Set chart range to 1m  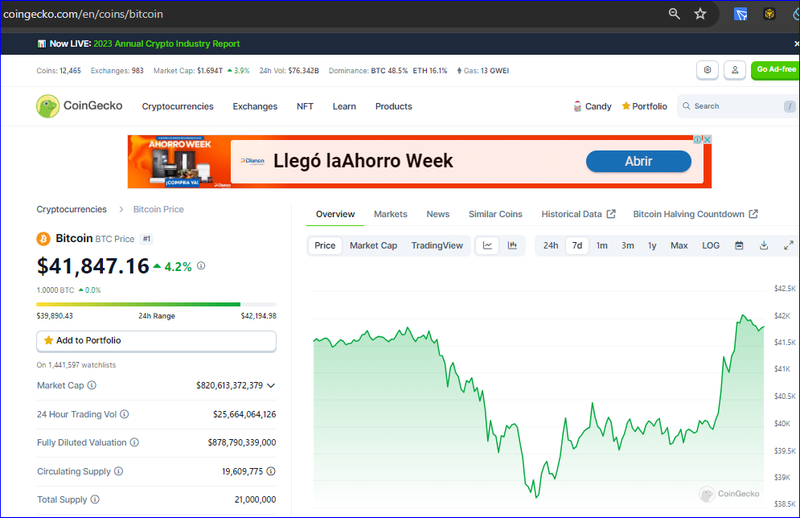[x=602, y=245]
